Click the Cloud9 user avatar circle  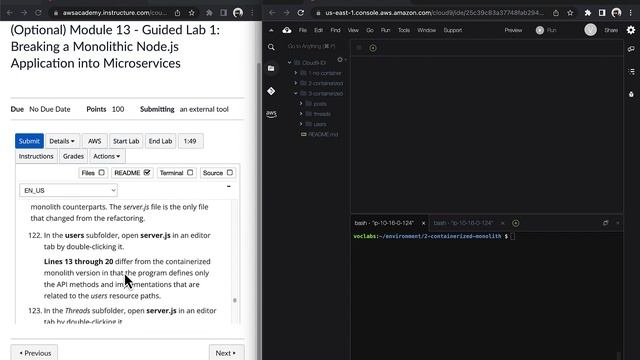[590, 30]
